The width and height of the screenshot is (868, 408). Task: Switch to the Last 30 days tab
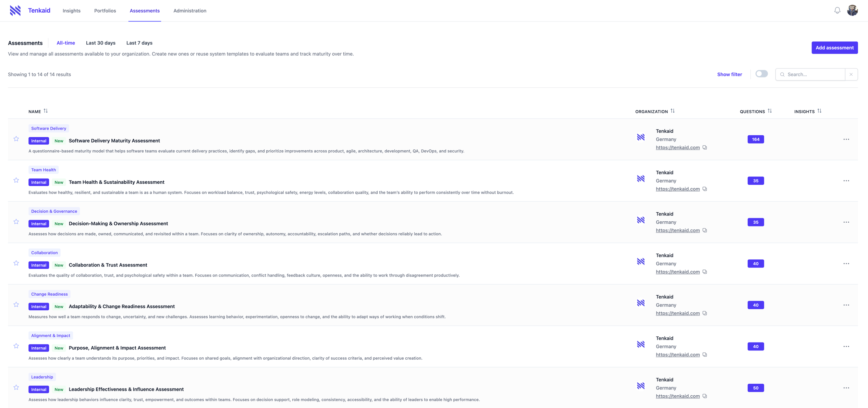pos(100,43)
